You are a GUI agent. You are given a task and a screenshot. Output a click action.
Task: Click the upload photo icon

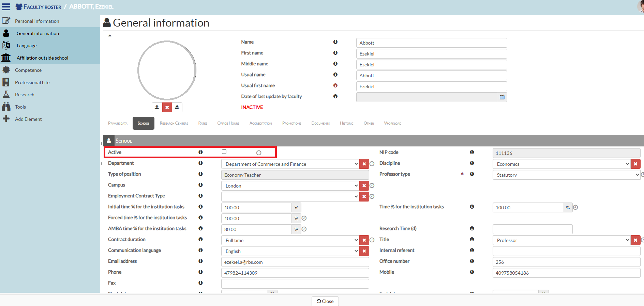[157, 107]
